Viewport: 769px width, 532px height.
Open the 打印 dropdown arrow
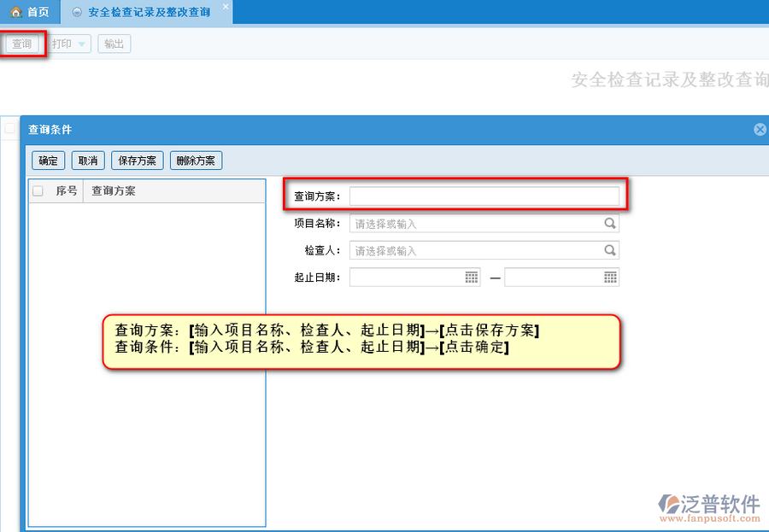point(81,44)
